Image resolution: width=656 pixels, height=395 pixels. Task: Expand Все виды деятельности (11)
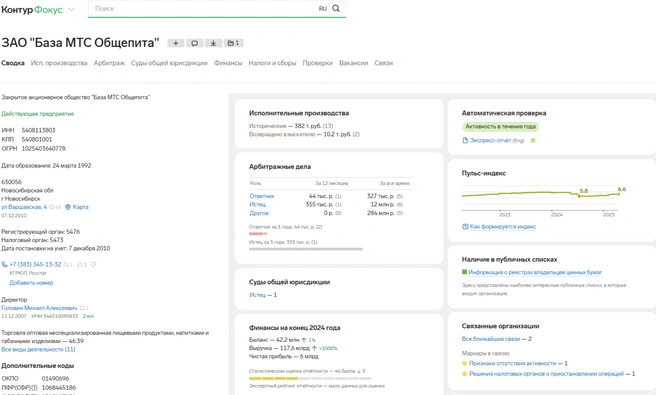pos(38,349)
